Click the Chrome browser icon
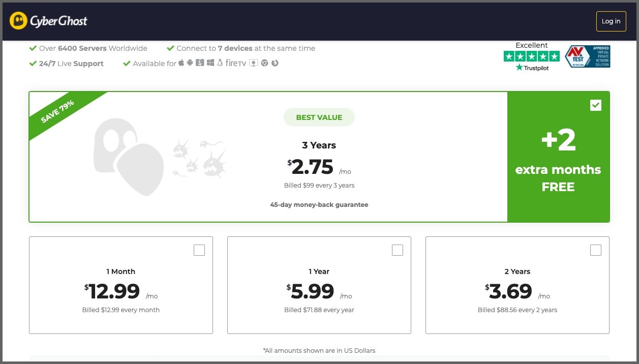639x364 pixels. (264, 63)
